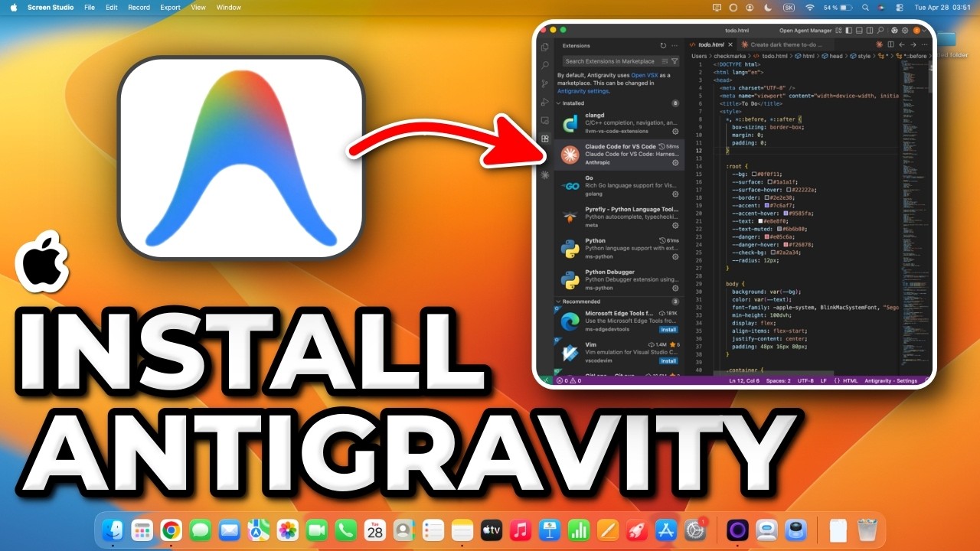Open the Search view in Antigravity activity bar

click(545, 65)
